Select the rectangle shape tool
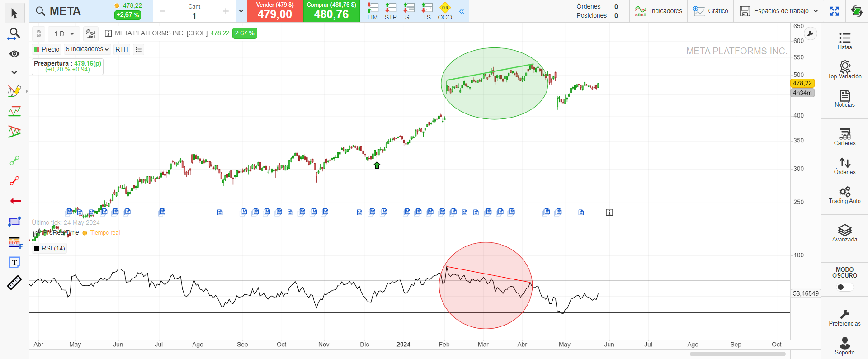Image resolution: width=868 pixels, height=359 pixels. click(14, 222)
